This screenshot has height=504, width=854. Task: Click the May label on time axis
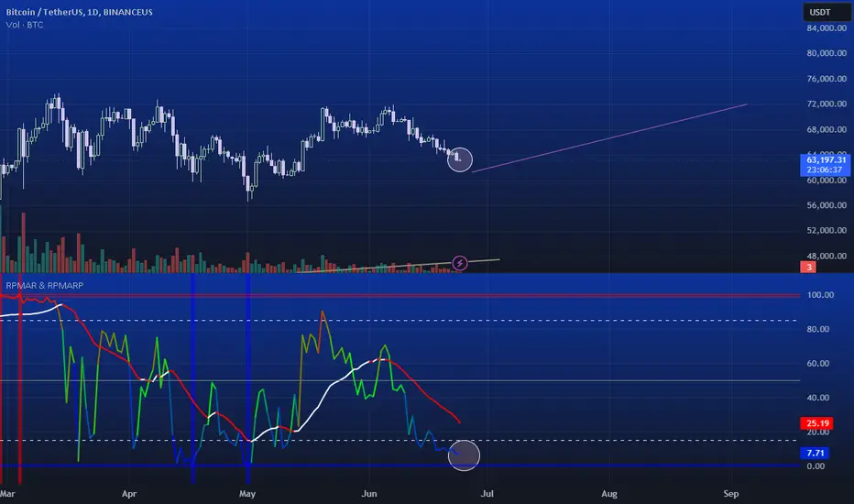(x=247, y=494)
